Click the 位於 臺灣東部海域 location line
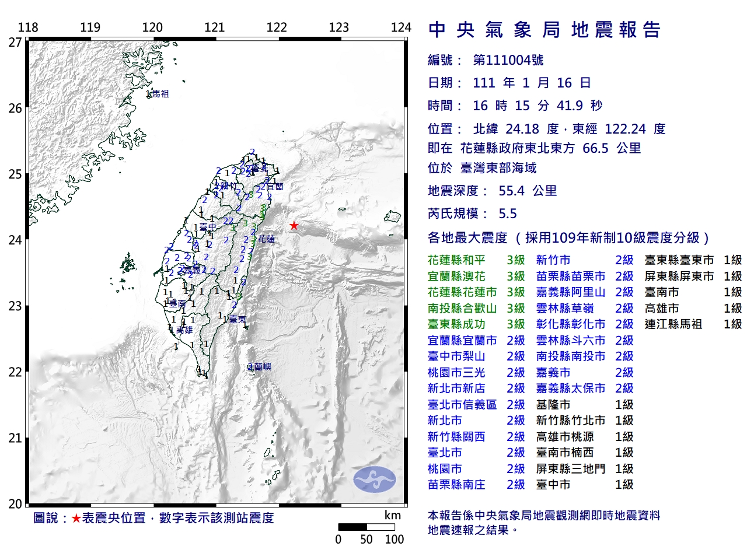This screenshot has height=560, width=747. point(482,168)
